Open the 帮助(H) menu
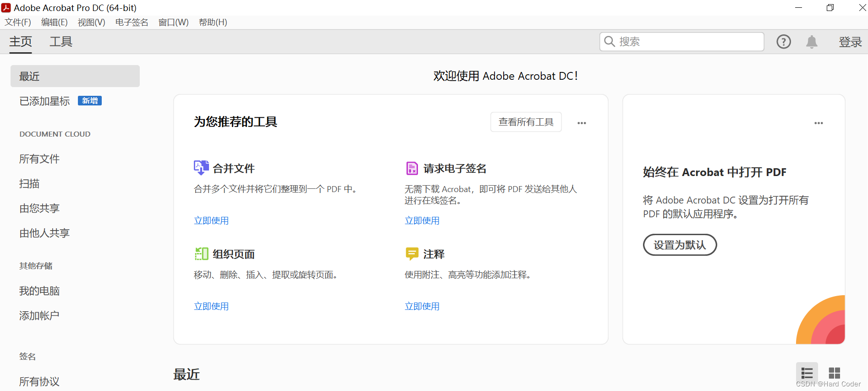The width and height of the screenshot is (868, 391). [x=213, y=22]
